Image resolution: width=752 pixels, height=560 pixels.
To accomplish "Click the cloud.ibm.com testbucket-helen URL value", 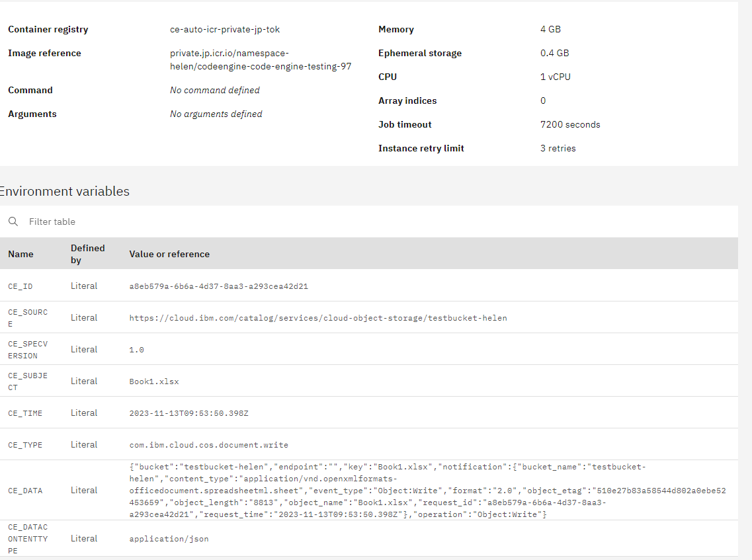I will pos(318,318).
